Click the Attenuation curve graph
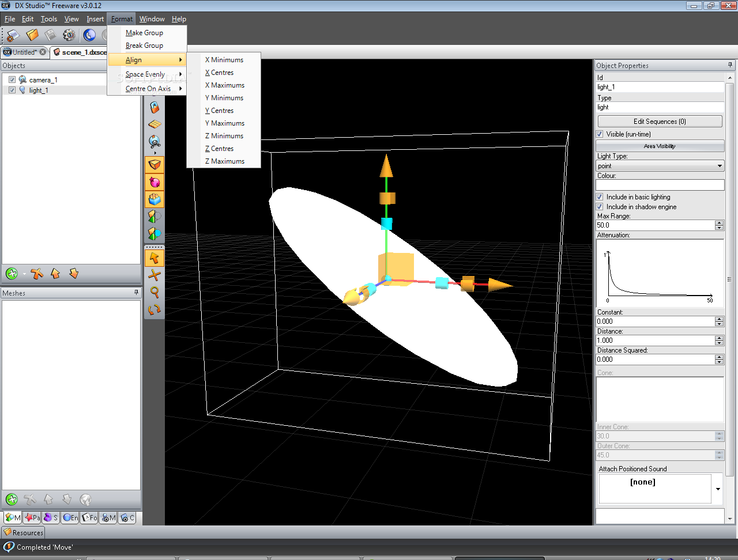738x560 pixels. coord(660,273)
